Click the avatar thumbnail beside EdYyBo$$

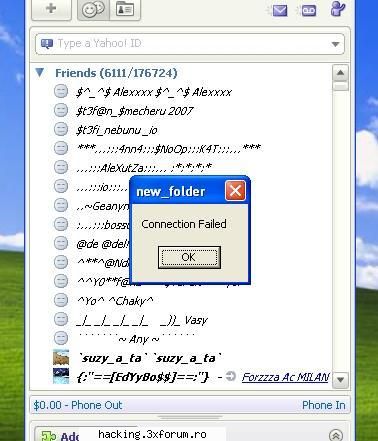(x=61, y=376)
